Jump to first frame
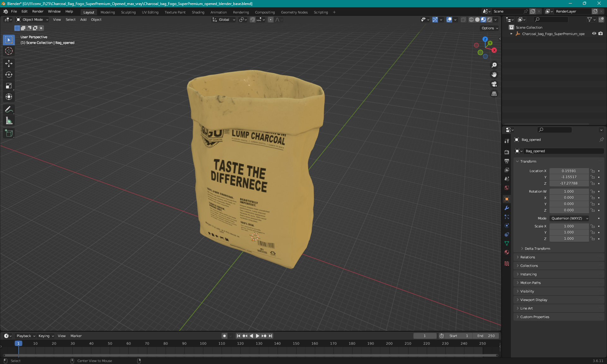The height and width of the screenshot is (364, 607). point(238,336)
